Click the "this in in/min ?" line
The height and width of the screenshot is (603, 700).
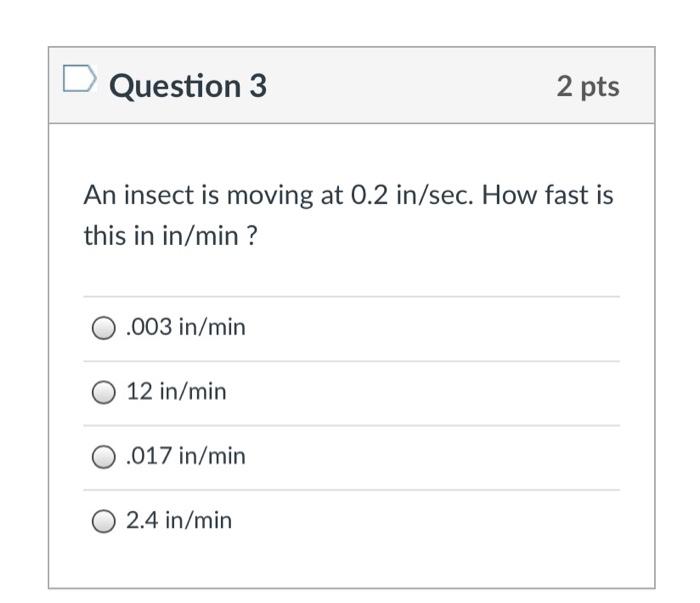[x=163, y=237]
